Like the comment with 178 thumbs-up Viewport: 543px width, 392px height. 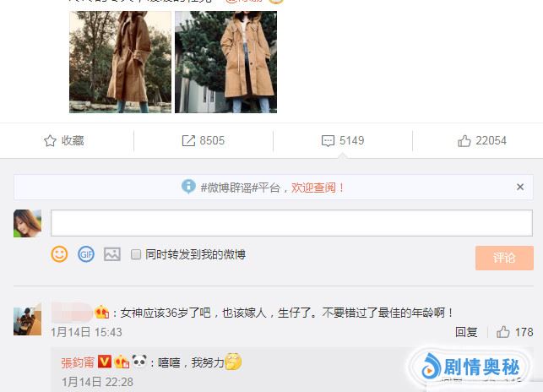(502, 332)
